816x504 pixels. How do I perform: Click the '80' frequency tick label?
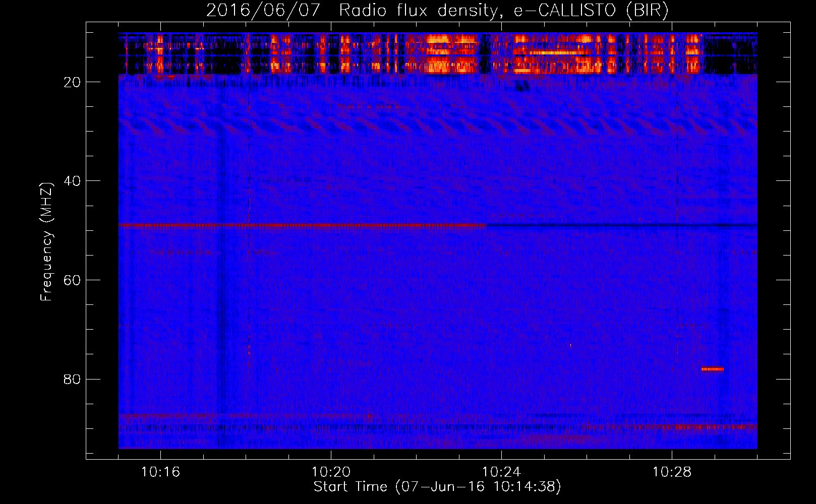pos(72,379)
